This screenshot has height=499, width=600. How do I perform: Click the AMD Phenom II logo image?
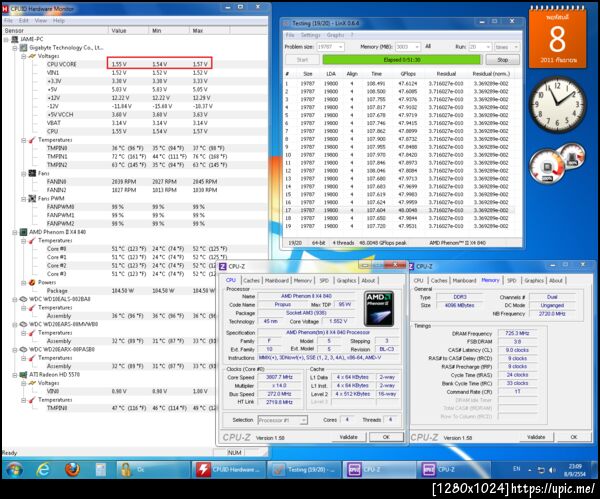pos(379,308)
